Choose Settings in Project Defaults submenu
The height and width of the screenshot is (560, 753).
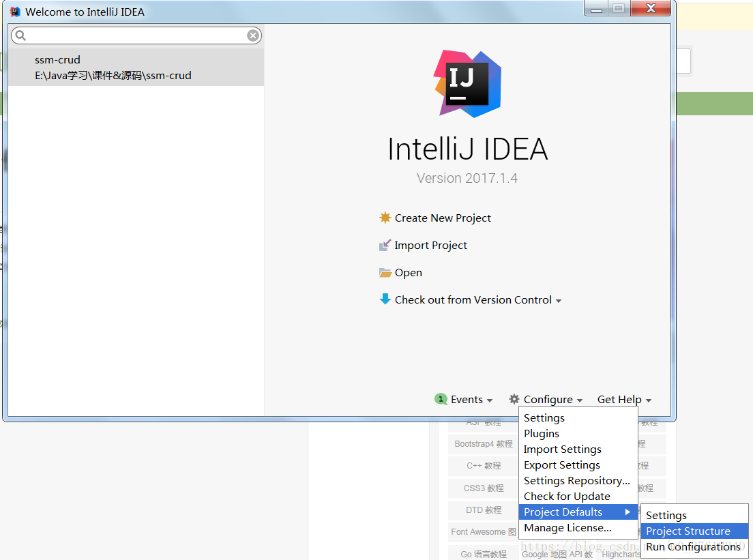click(x=695, y=516)
